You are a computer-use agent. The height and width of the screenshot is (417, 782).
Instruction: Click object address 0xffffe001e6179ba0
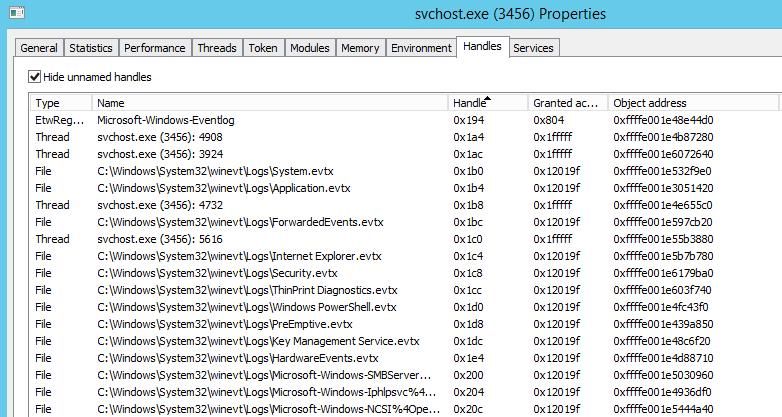663,273
